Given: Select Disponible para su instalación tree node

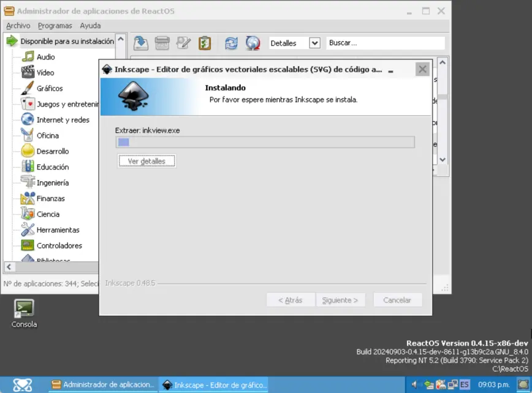Looking at the screenshot, I should [x=67, y=42].
